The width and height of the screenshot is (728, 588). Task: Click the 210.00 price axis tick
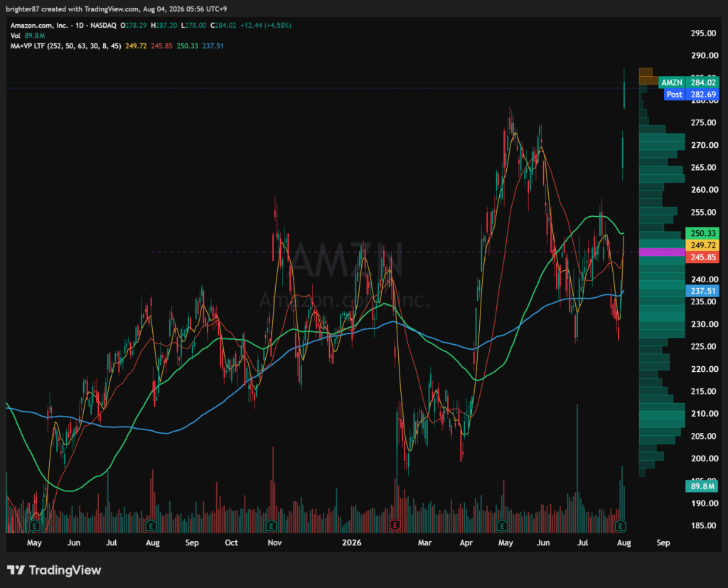[704, 413]
